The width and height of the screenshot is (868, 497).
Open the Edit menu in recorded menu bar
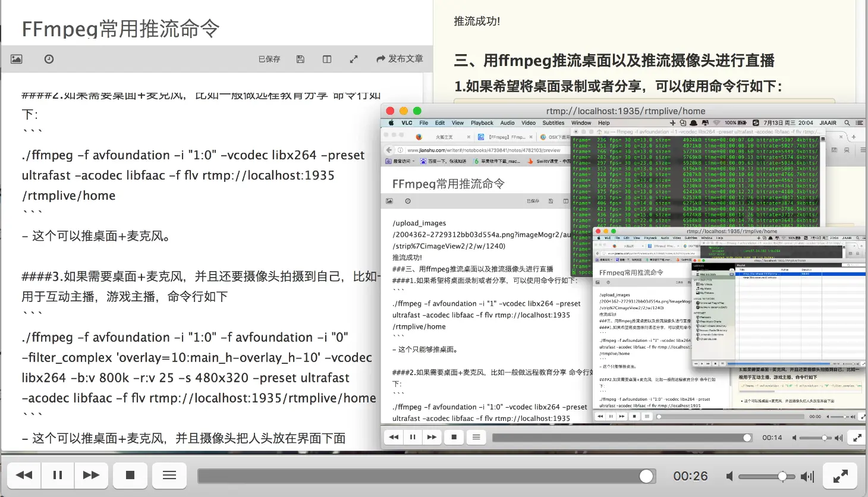pyautogui.click(x=440, y=123)
